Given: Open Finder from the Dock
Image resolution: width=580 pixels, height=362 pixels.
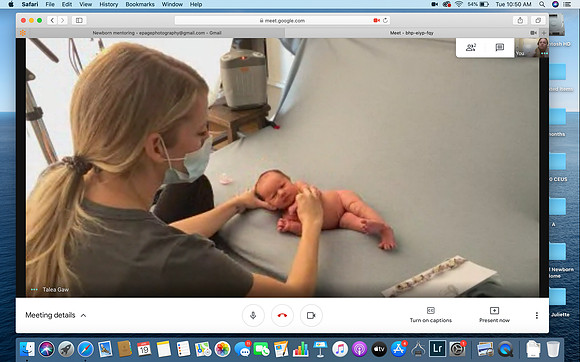Looking at the screenshot, I should (x=27, y=349).
